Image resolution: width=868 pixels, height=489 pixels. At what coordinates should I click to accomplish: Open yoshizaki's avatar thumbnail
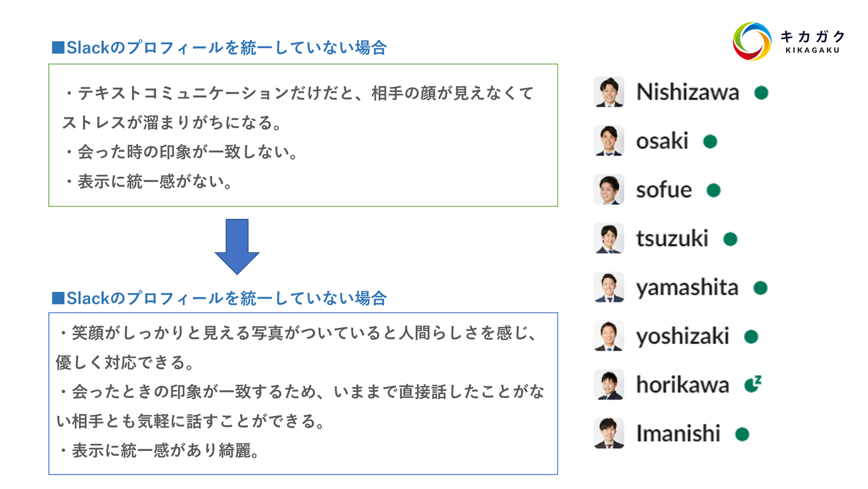coord(609,336)
